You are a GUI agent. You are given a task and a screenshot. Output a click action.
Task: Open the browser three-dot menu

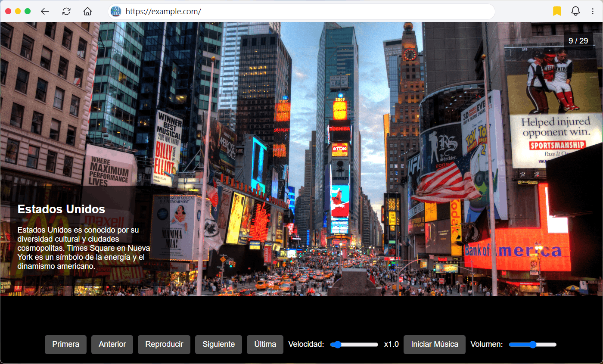593,12
